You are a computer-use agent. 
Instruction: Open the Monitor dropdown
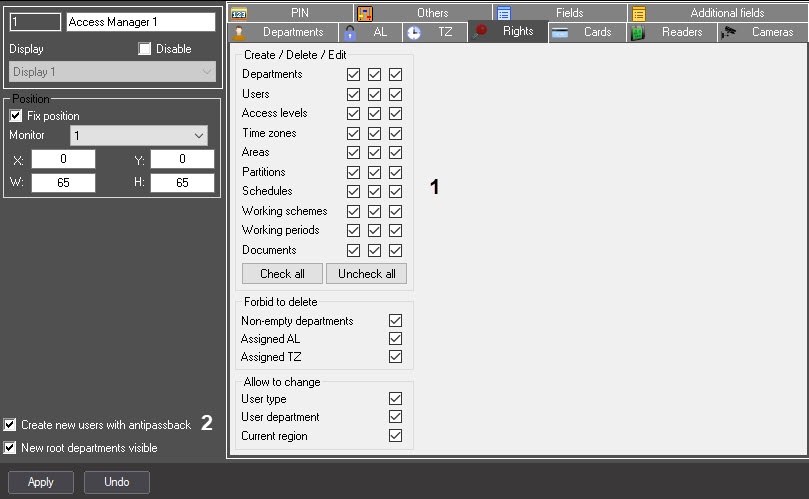(139, 136)
